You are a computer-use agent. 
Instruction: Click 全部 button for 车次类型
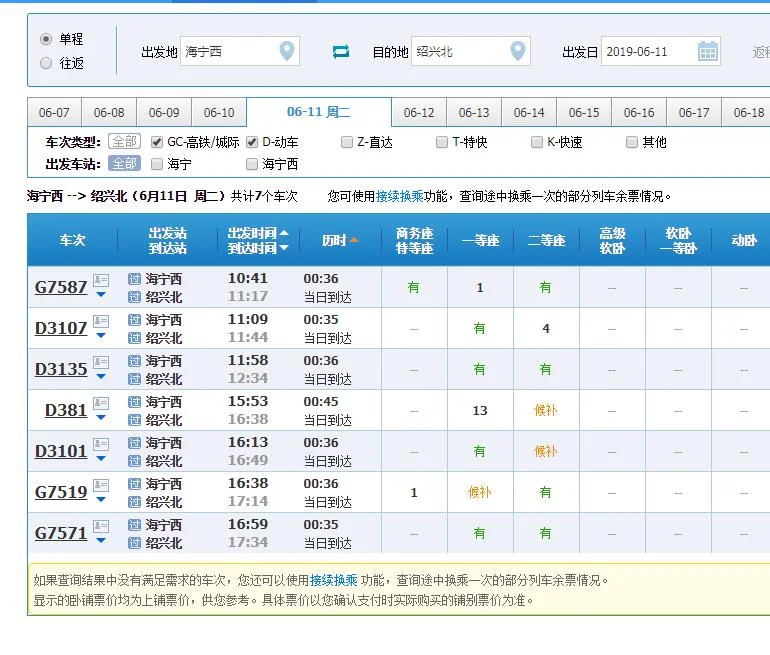[124, 142]
